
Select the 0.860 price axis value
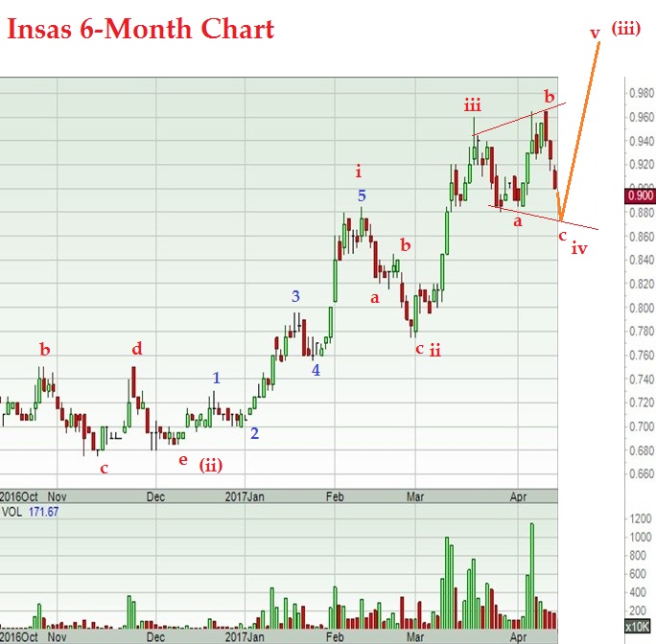[x=642, y=237]
